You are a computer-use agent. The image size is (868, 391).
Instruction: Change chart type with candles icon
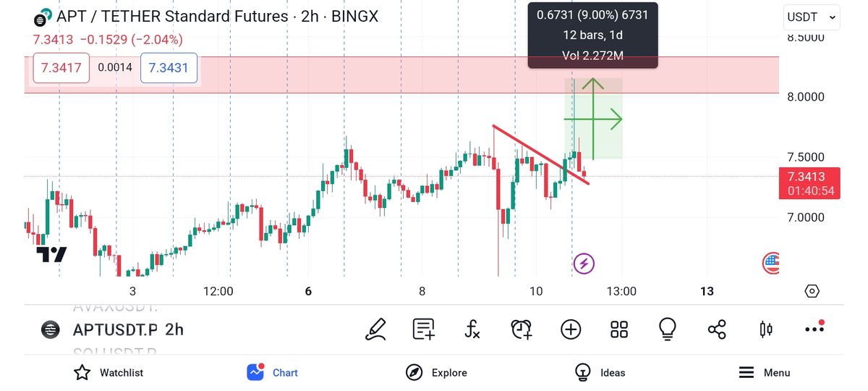(765, 329)
